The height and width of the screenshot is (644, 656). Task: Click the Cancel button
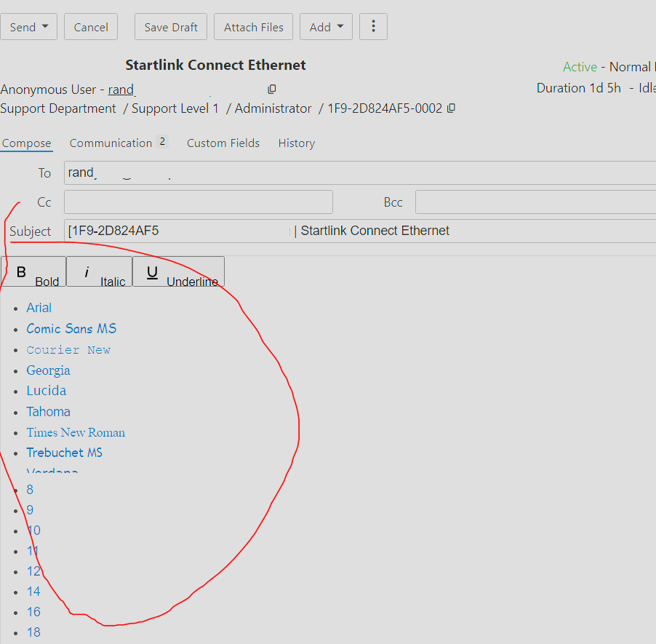coord(91,27)
